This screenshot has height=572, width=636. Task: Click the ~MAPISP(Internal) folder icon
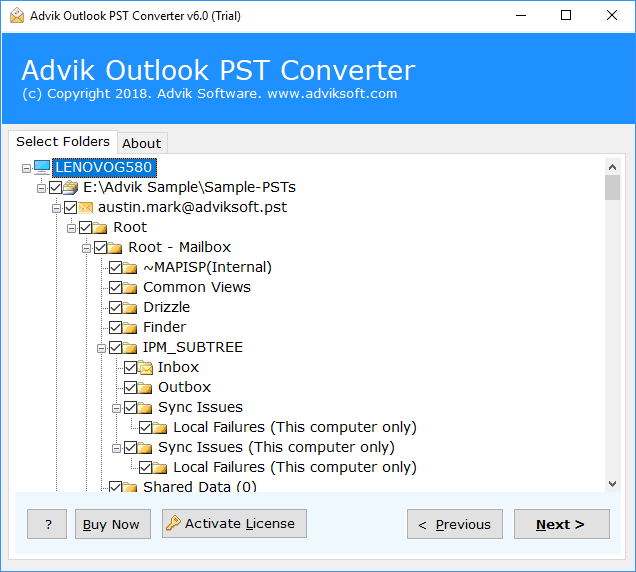pos(130,268)
